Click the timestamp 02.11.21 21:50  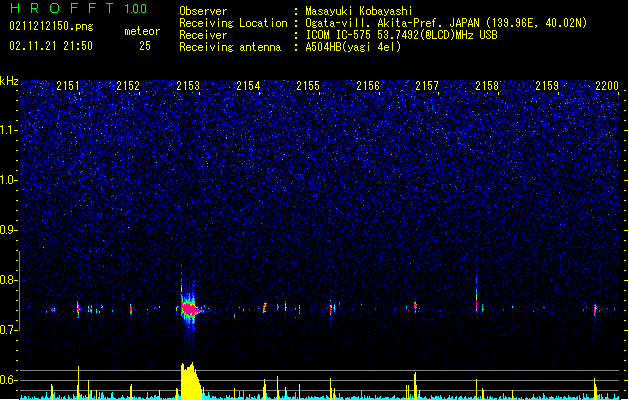(x=51, y=46)
